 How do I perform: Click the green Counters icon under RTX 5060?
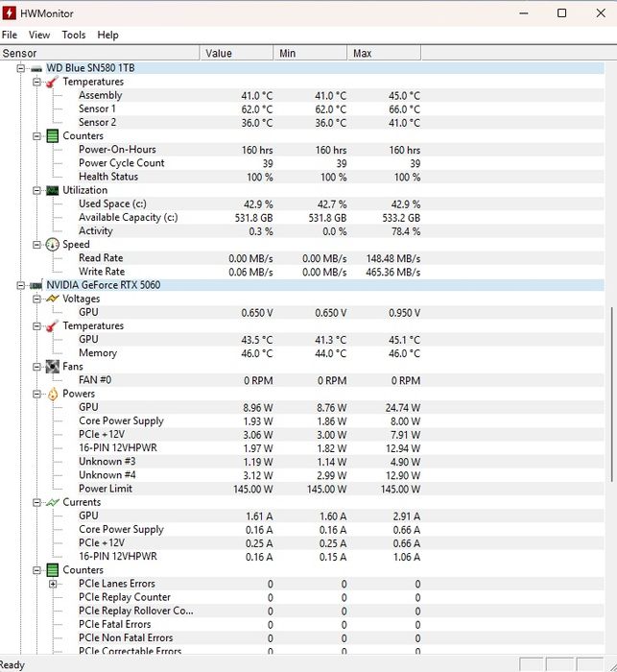coord(52,570)
